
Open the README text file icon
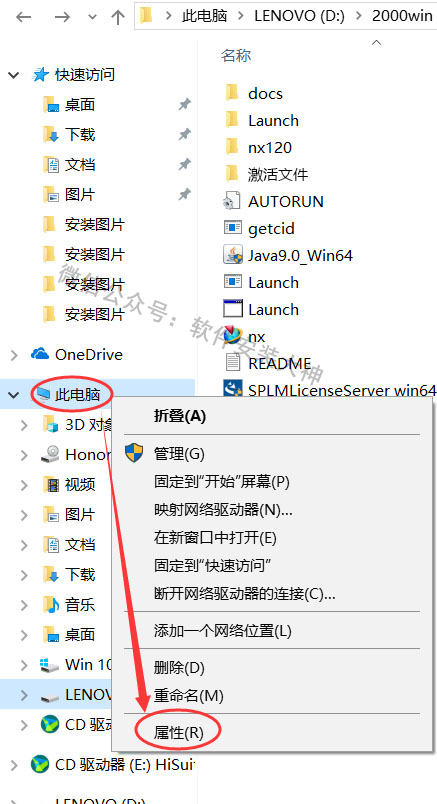point(232,363)
